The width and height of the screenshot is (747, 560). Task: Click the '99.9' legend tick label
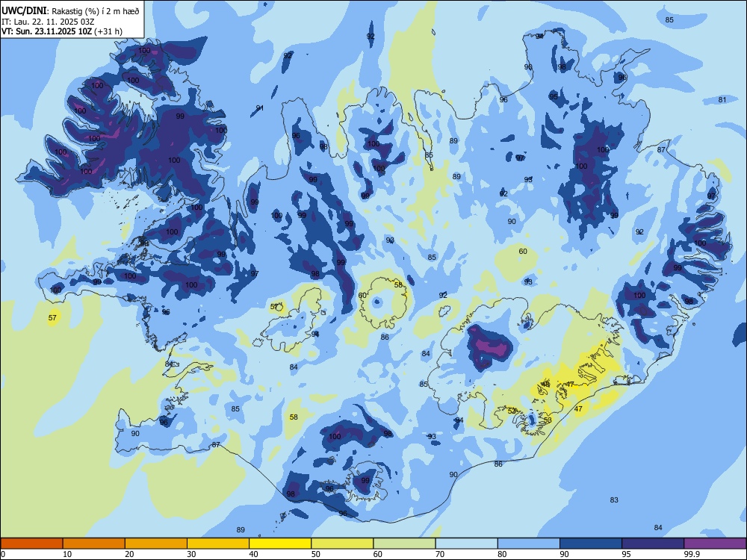pyautogui.click(x=691, y=554)
